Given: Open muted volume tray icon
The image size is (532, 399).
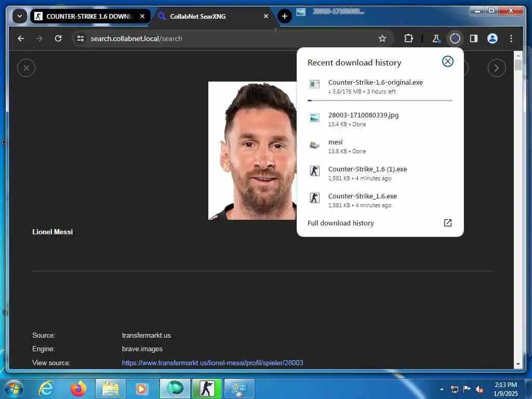Looking at the screenshot, I should click(x=480, y=390).
